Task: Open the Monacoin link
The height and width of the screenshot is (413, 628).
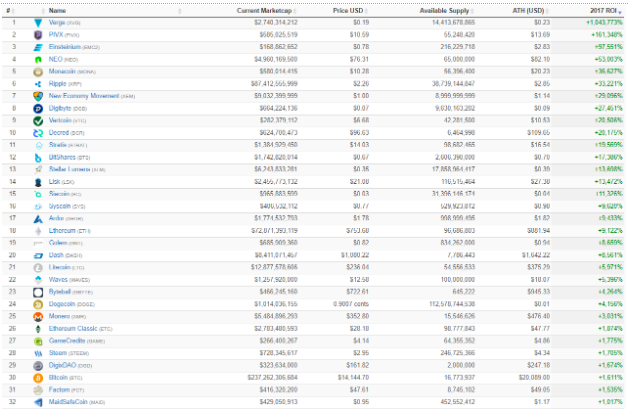Action: pyautogui.click(x=62, y=72)
